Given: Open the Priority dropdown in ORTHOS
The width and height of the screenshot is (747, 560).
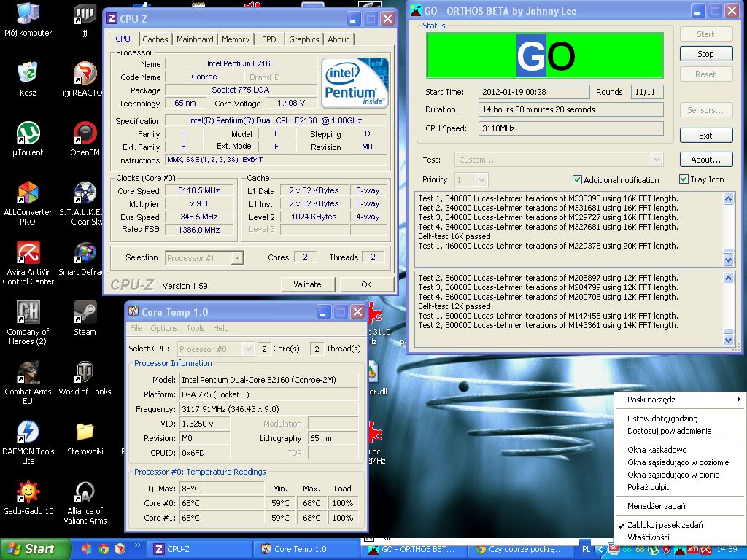Looking at the screenshot, I should tap(471, 180).
